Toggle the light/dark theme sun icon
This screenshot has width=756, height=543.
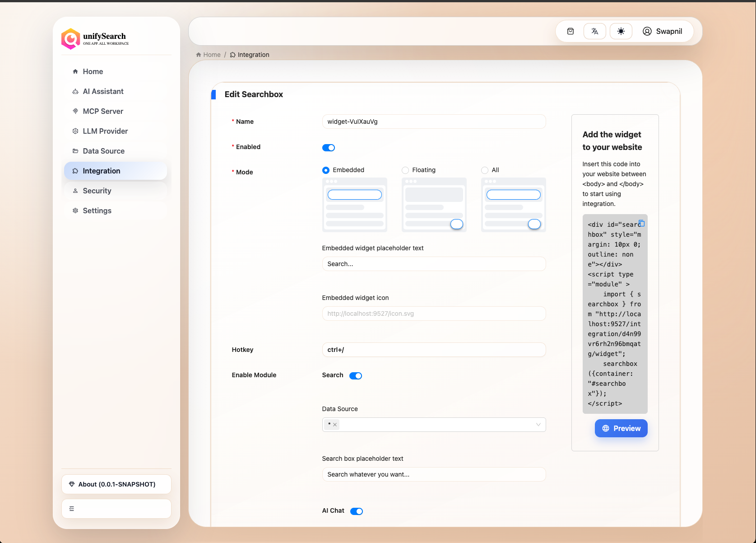tap(621, 31)
